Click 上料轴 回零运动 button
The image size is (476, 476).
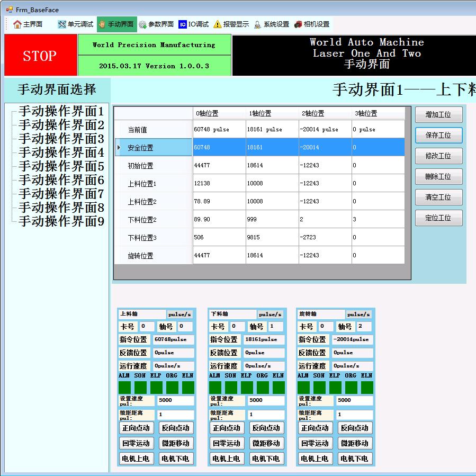[136, 443]
